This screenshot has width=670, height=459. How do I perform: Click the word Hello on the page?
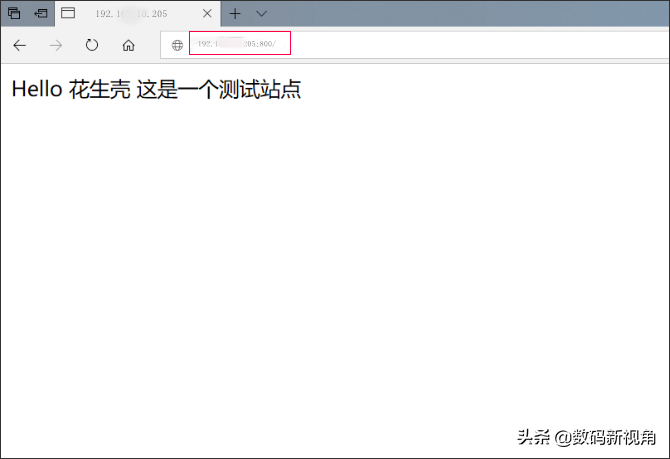[x=37, y=90]
